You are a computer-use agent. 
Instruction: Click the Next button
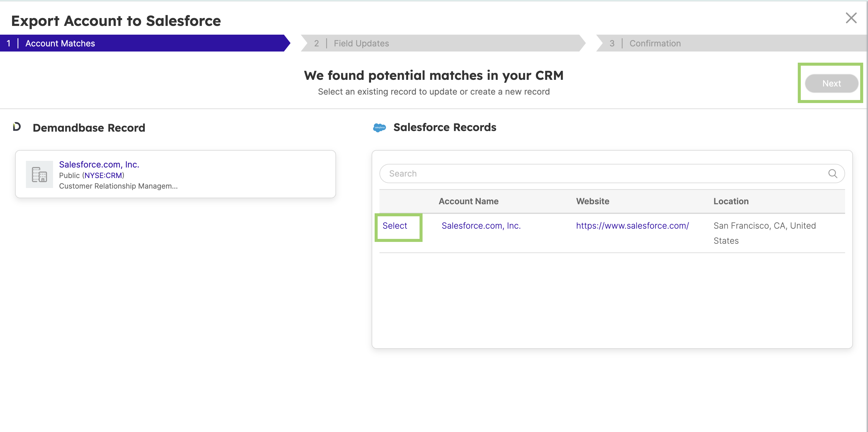pos(831,83)
